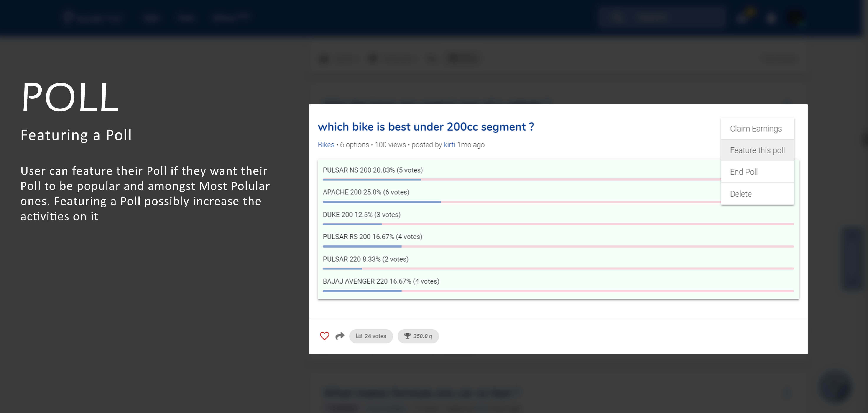Click the progress bar under PULSAR 220
This screenshot has height=413, width=868.
(558, 269)
